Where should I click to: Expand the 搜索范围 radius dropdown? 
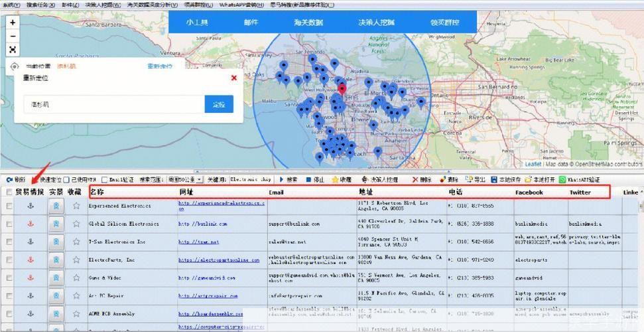tap(200, 180)
